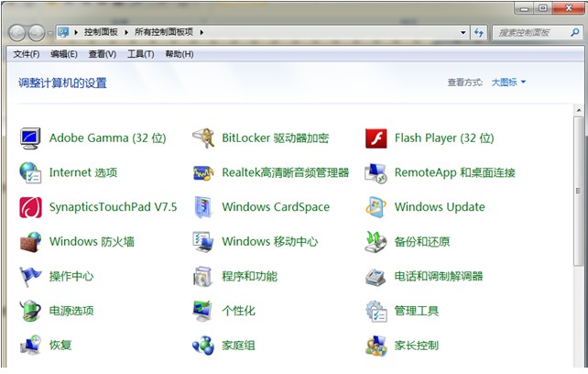Open the 管理工具 text link
This screenshot has width=588, height=374.
pyautogui.click(x=417, y=311)
